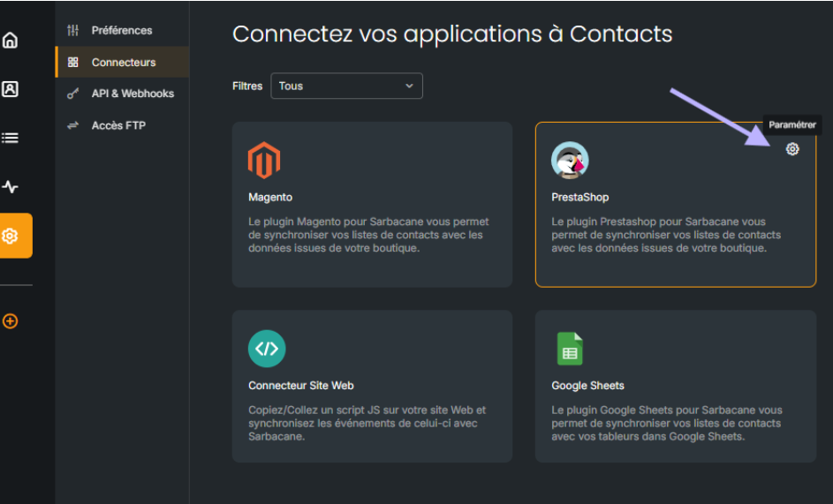Click the sliders icon beside Préférences
This screenshot has width=833, height=504.
click(x=72, y=30)
